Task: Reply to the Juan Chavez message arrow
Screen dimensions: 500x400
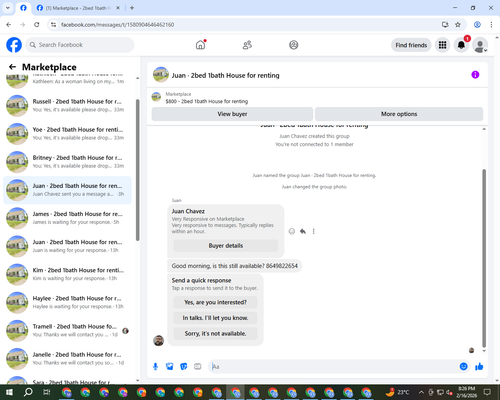Action: coord(303,231)
